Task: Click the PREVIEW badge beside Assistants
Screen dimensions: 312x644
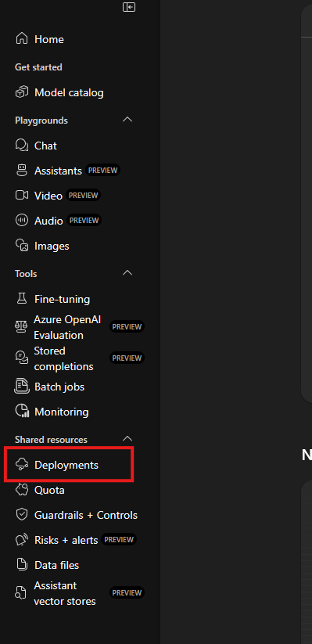Action: tap(102, 170)
